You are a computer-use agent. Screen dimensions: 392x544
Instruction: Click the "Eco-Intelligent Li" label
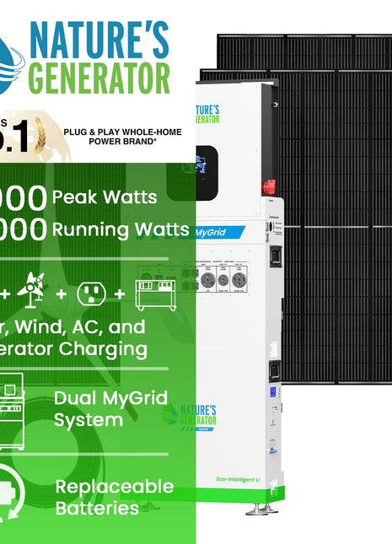(x=238, y=479)
